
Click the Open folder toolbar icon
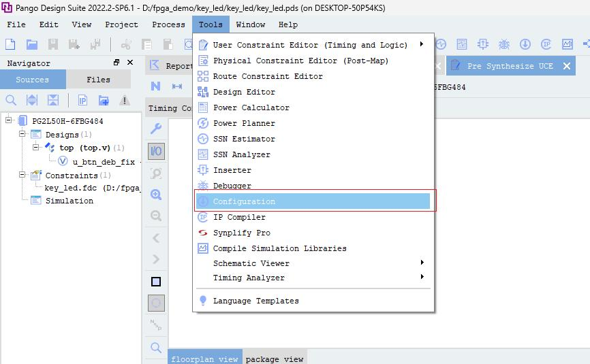[x=32, y=44]
